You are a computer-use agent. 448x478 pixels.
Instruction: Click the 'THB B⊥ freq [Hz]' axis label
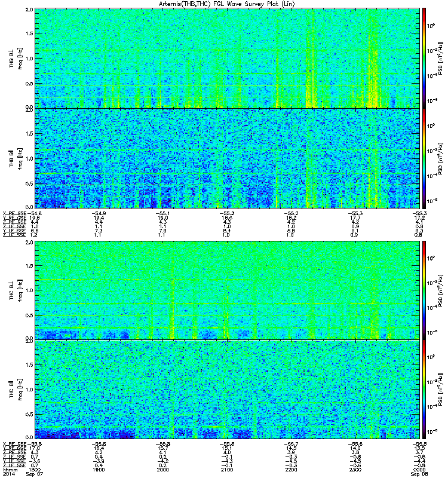pyautogui.click(x=16, y=58)
